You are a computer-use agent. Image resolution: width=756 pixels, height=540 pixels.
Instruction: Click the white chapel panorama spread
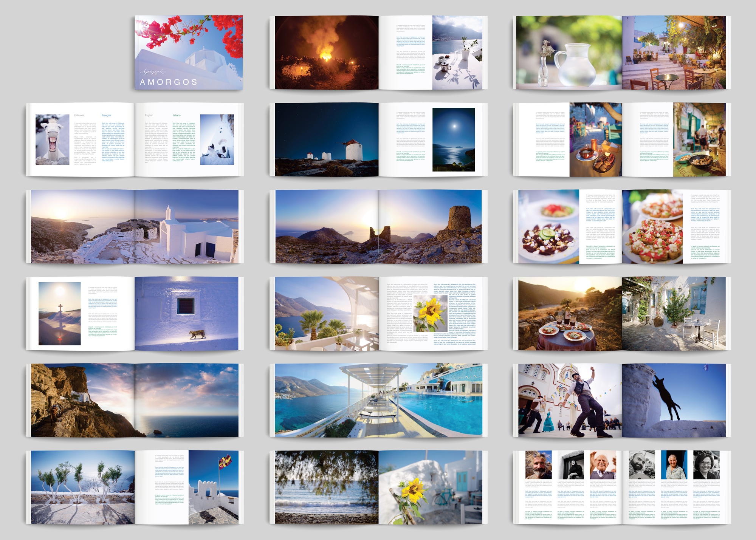click(135, 226)
